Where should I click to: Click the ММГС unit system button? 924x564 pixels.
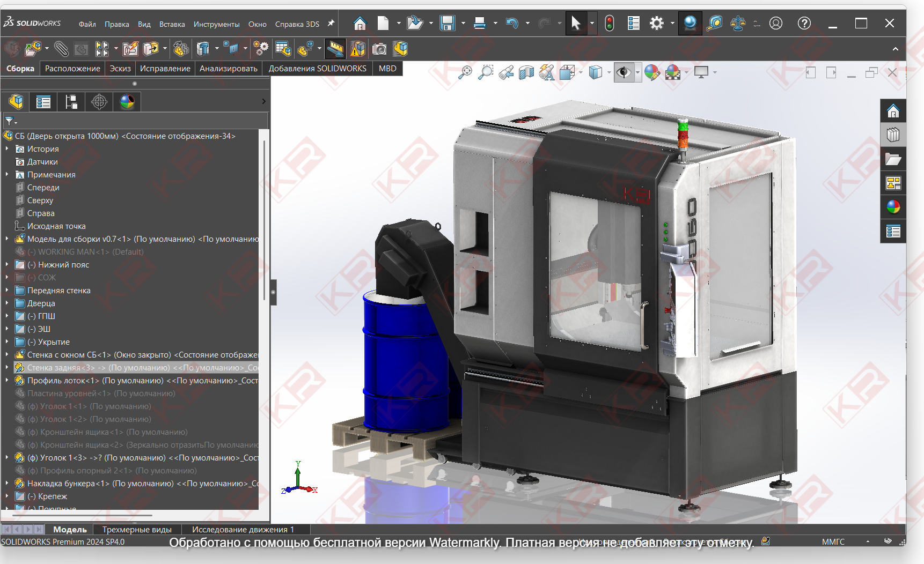pos(833,542)
